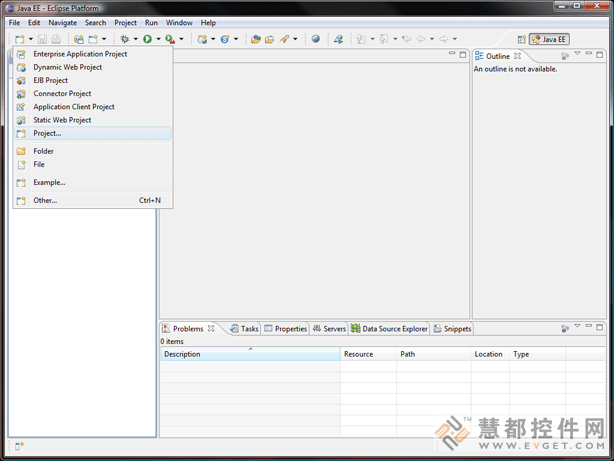This screenshot has height=461, width=614.
Task: Click the Search flashlight toolbar icon
Action: [284, 39]
